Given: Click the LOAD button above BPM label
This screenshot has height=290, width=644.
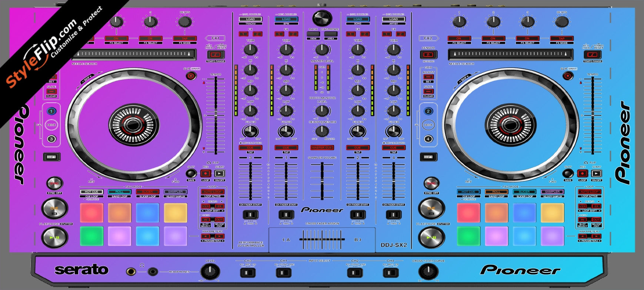Looking at the screenshot, I should click(x=286, y=19).
